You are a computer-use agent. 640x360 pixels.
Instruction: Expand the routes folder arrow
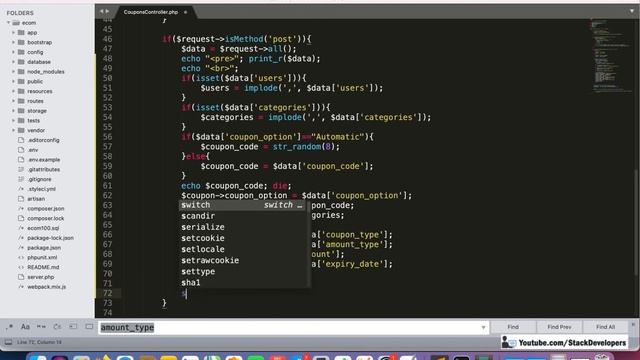[x=13, y=101]
